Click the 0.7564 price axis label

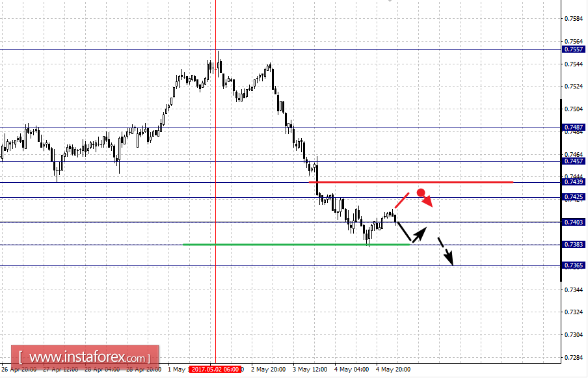click(574, 41)
